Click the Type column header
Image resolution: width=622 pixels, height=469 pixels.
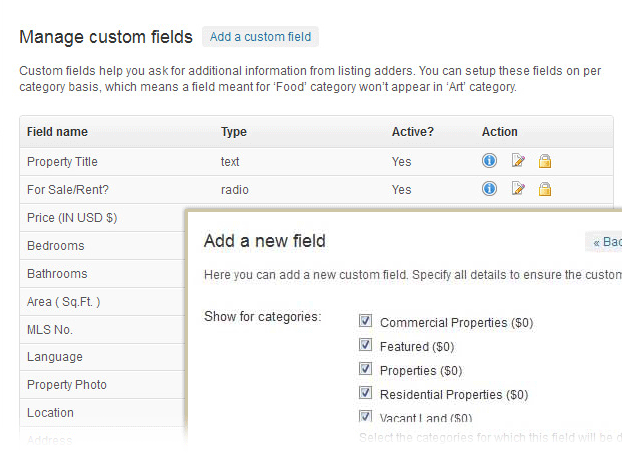click(234, 132)
